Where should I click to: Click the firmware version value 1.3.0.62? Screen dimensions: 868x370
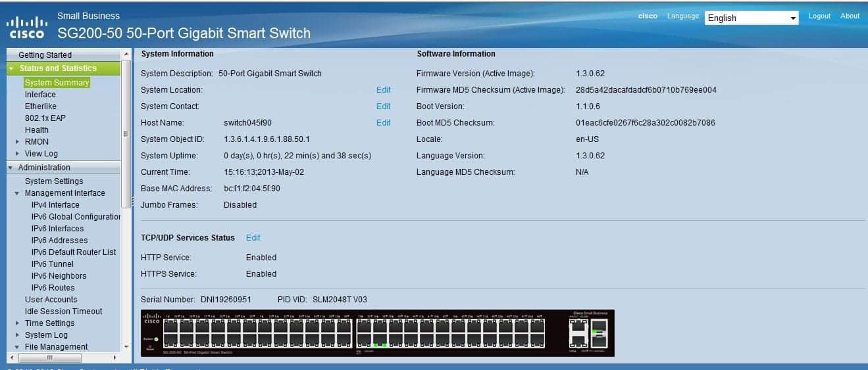tap(590, 74)
